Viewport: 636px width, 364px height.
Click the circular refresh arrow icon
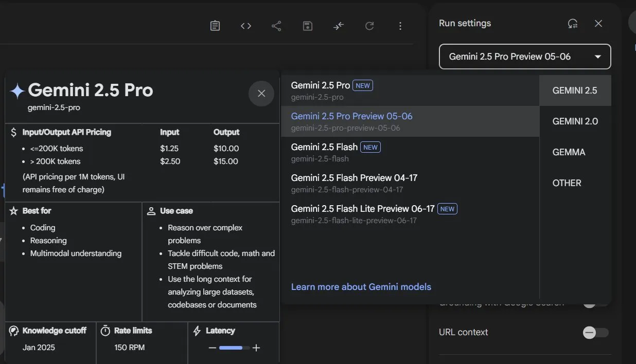pyautogui.click(x=369, y=26)
